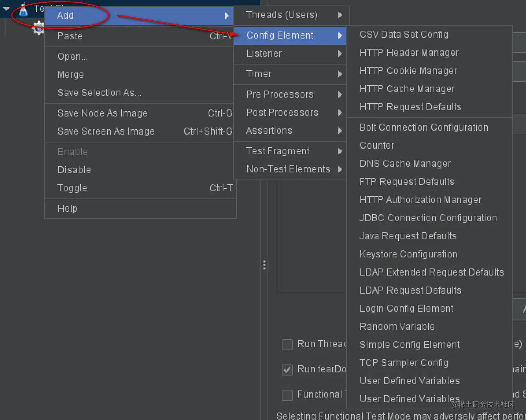The image size is (526, 420).
Task: Open Help from the context menu
Action: (68, 209)
